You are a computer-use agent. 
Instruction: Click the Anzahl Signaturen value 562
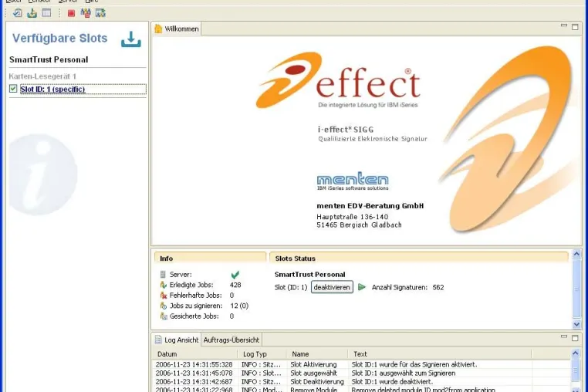tap(438, 287)
